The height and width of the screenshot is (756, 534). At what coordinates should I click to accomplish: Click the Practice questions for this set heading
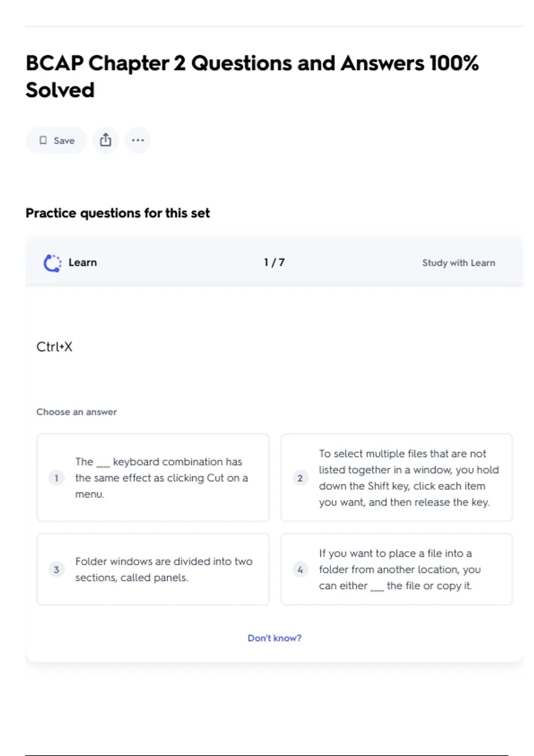coord(117,213)
